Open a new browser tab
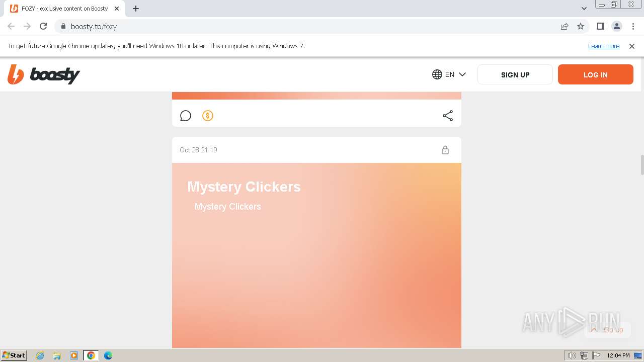 point(136,9)
